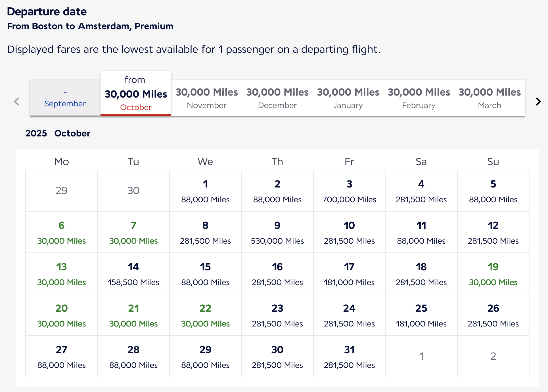Open the December month tab
This screenshot has height=392, width=548.
[x=277, y=98]
